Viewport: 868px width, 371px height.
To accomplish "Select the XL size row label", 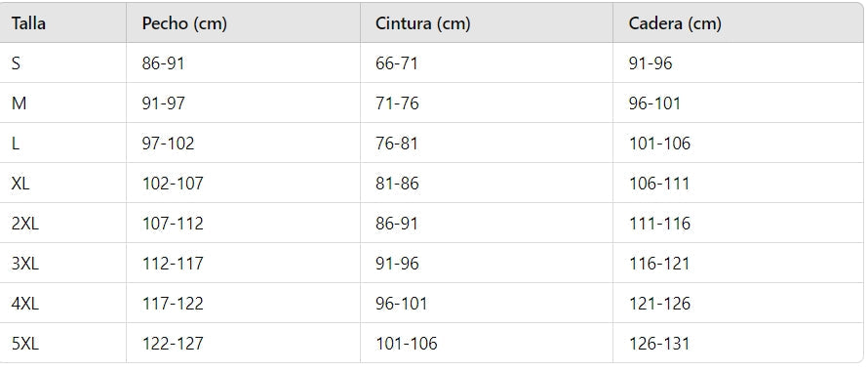I will click(20, 184).
